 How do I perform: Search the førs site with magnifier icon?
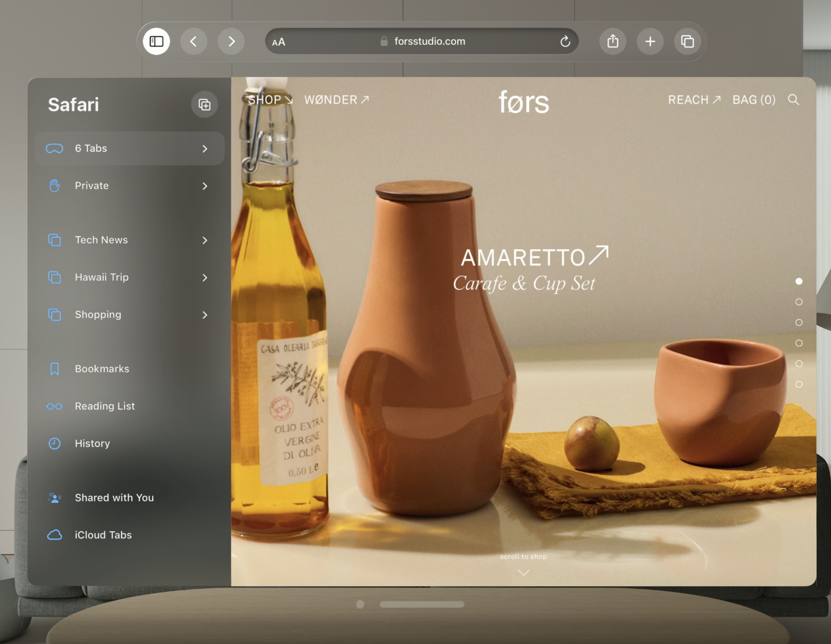794,100
